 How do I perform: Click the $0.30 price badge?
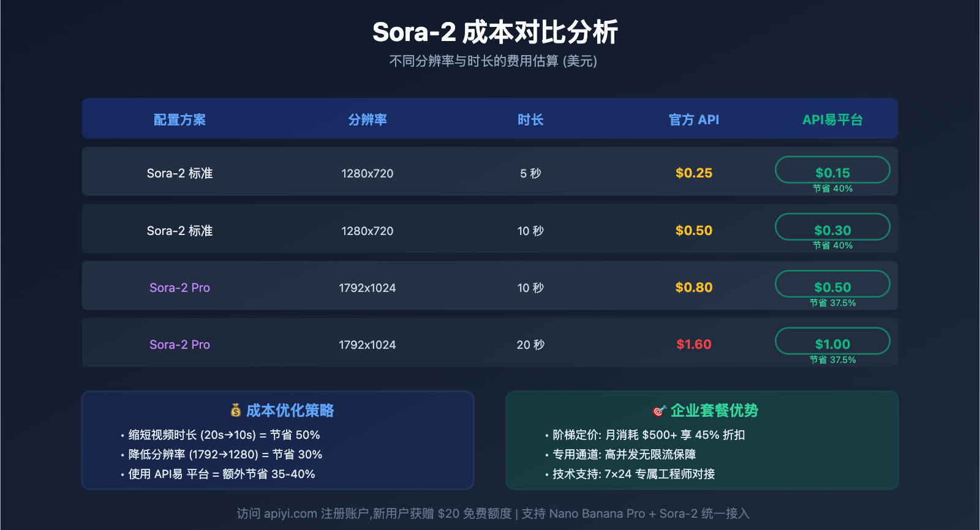(832, 227)
